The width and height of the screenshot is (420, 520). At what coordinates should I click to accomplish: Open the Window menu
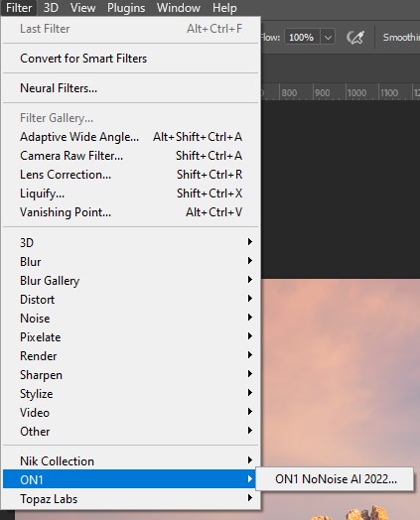(x=179, y=8)
